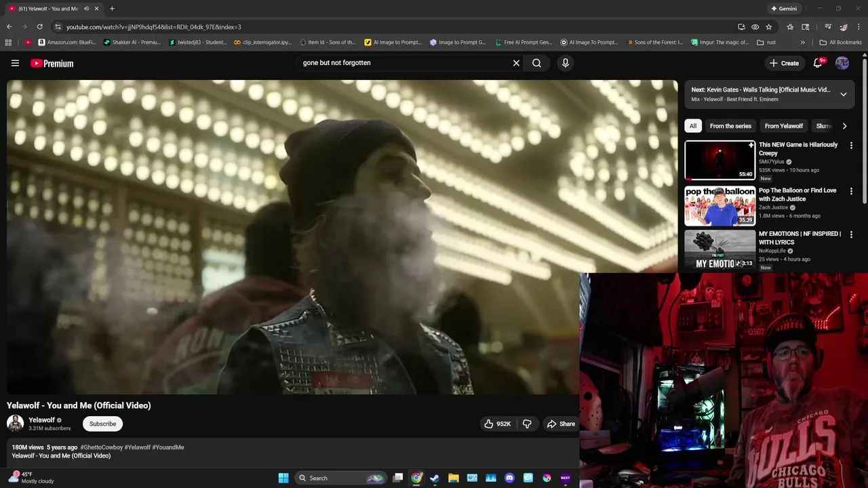Viewport: 868px width, 488px height.
Task: Open Chrome apps grid in bookmarks bar
Action: (x=8, y=42)
